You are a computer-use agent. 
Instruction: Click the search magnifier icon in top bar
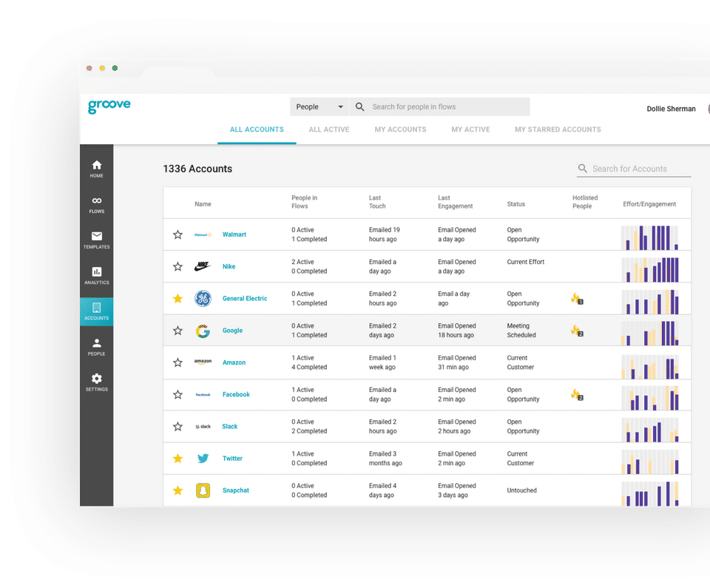(x=359, y=107)
